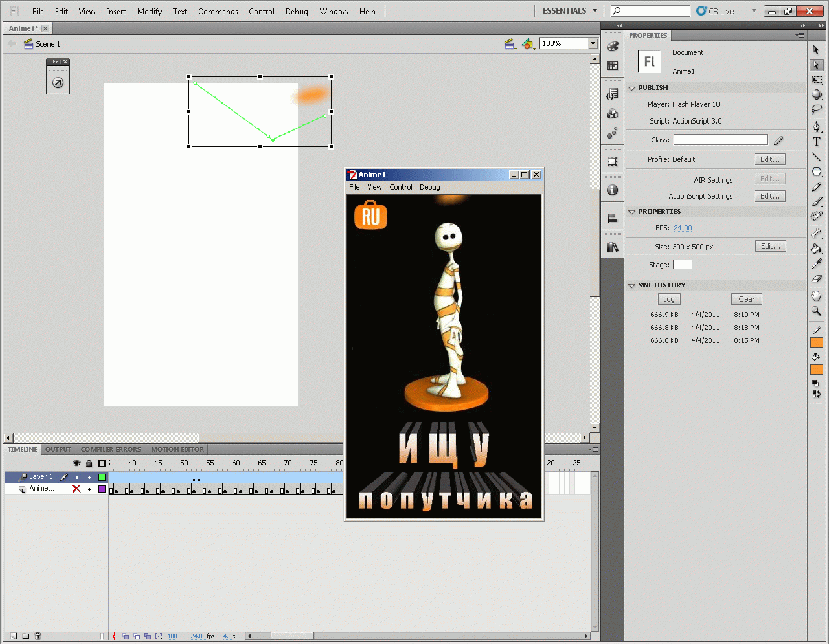Select the Hand tool

click(x=817, y=296)
